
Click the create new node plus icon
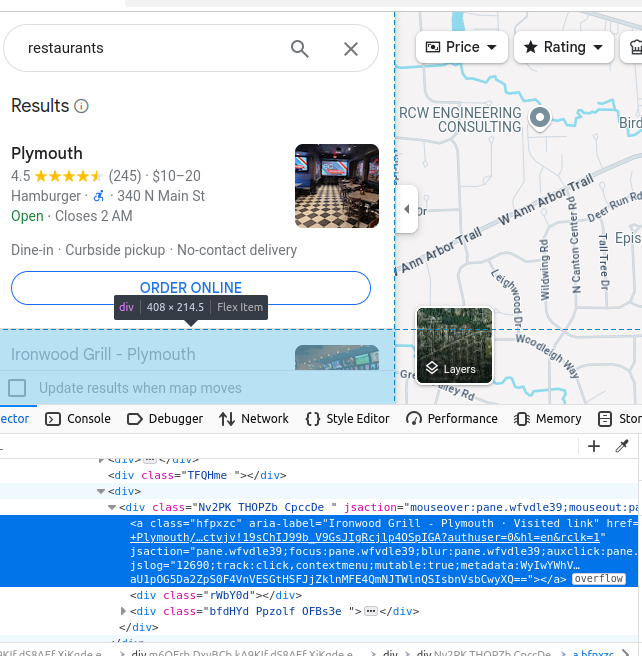[593, 446]
